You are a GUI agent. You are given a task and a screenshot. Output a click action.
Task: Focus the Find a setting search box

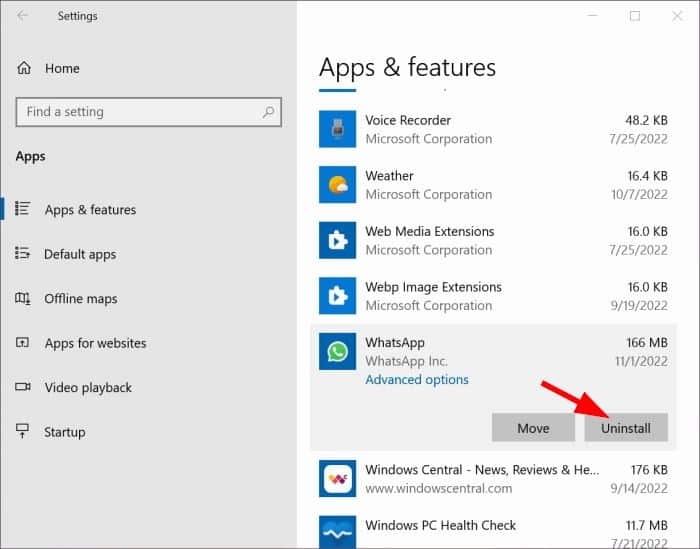tap(149, 112)
